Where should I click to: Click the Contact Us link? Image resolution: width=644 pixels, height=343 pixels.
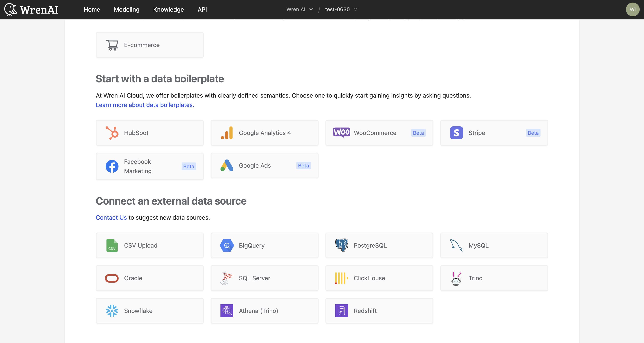[x=111, y=217]
